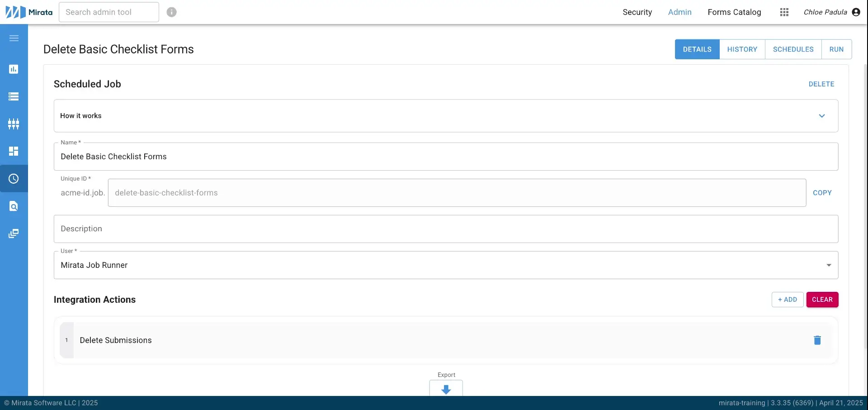Switch to the HISTORY tab

point(743,49)
